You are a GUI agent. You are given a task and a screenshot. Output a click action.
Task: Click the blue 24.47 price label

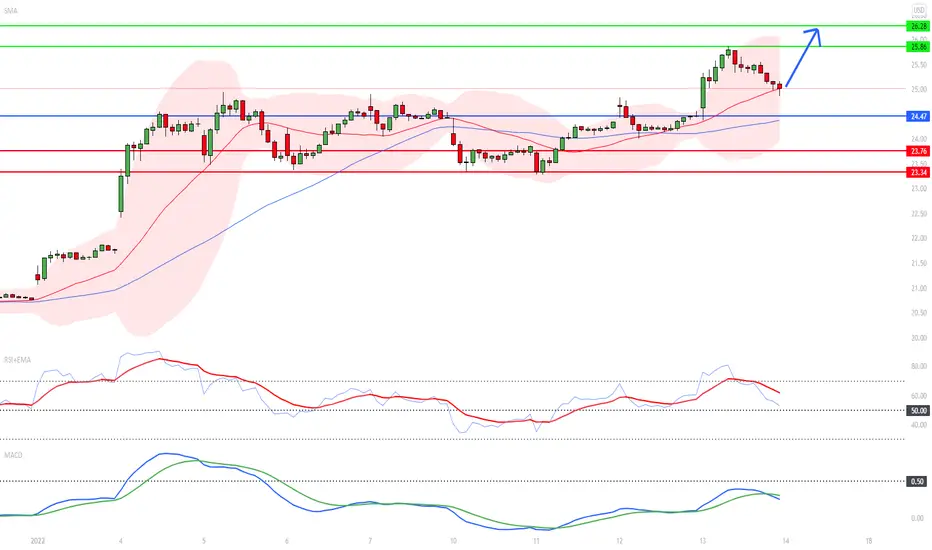coord(918,116)
